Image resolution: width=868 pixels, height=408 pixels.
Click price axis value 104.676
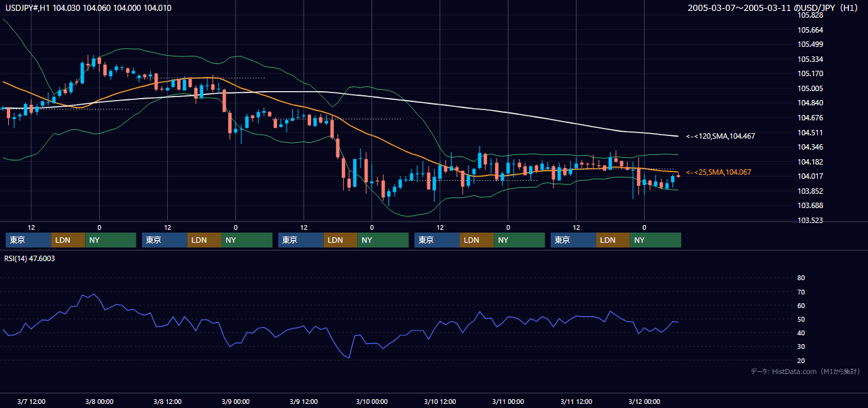(x=811, y=118)
